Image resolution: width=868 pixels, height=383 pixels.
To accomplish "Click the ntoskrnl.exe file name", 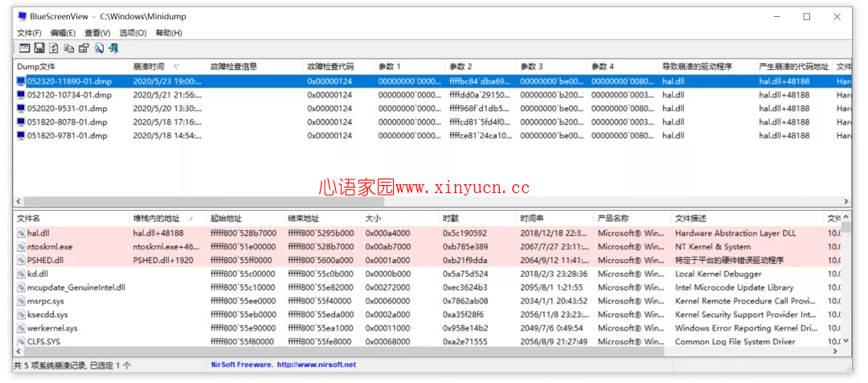I will [x=50, y=247].
